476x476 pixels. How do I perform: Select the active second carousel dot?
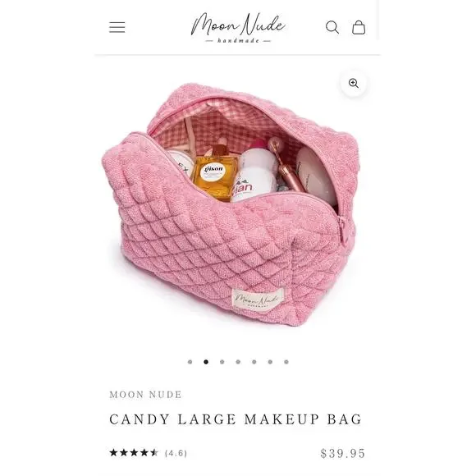pyautogui.click(x=206, y=362)
